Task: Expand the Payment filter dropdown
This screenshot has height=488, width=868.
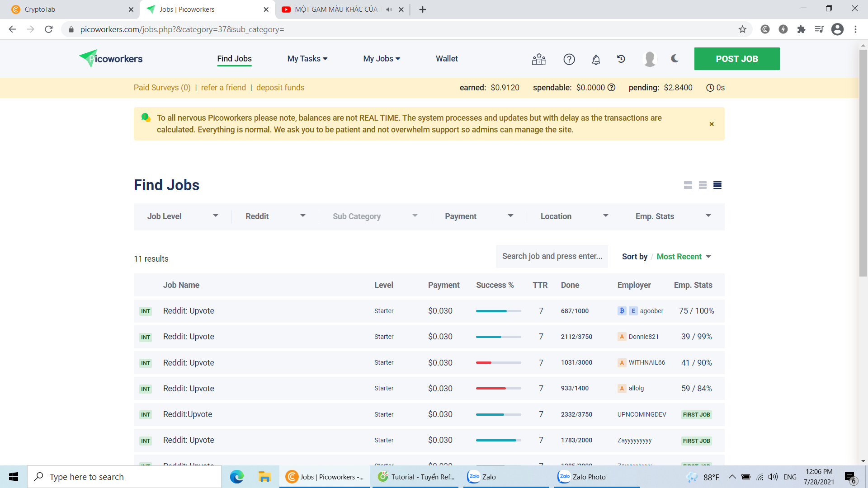Action: (479, 216)
